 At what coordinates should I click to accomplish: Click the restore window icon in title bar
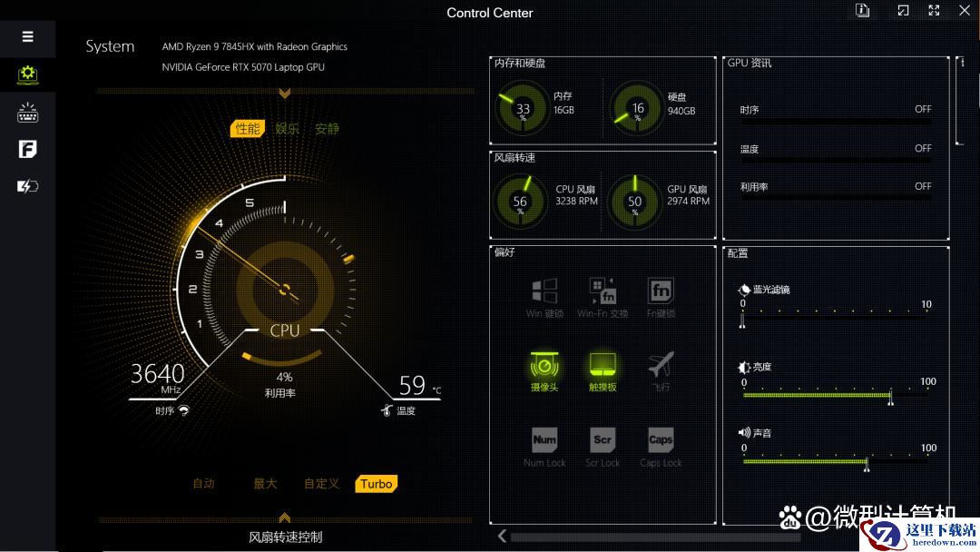point(903,11)
